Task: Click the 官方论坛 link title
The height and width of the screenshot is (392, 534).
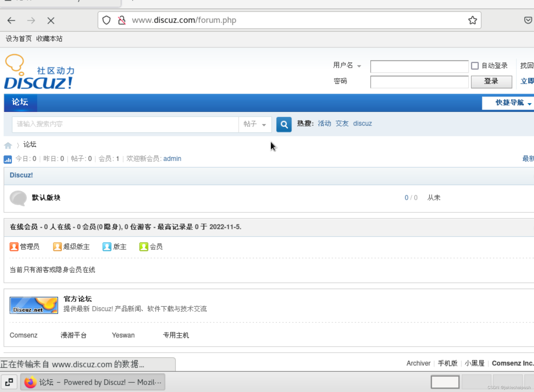Action: tap(77, 299)
